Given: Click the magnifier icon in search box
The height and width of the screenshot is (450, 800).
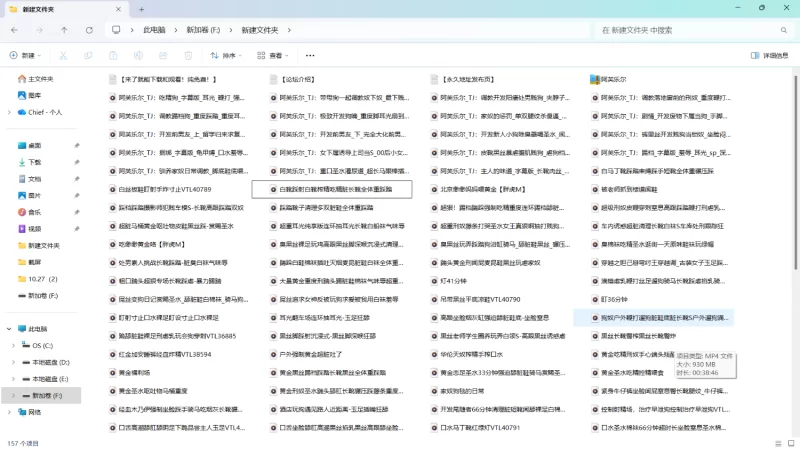Looking at the screenshot, I should pos(784,30).
